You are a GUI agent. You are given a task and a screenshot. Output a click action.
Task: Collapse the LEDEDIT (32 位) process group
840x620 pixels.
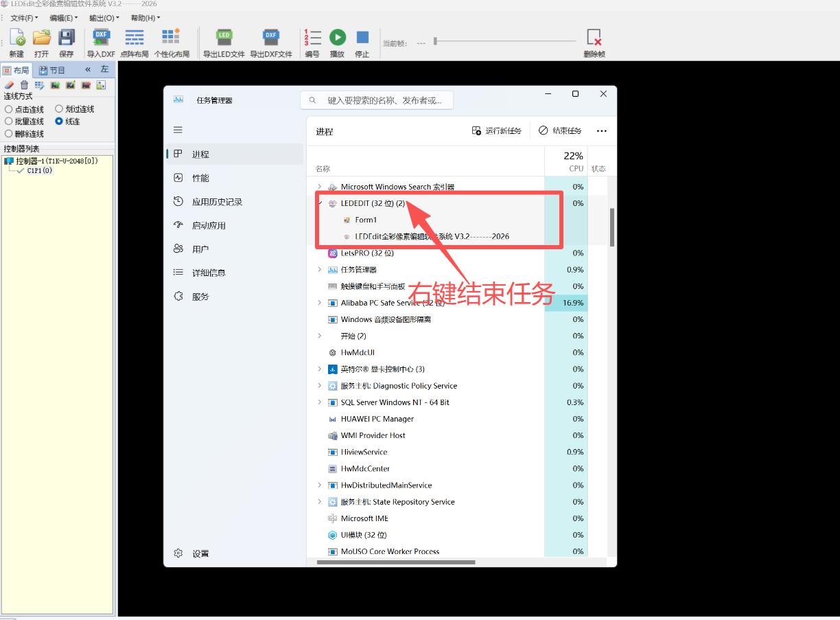319,203
